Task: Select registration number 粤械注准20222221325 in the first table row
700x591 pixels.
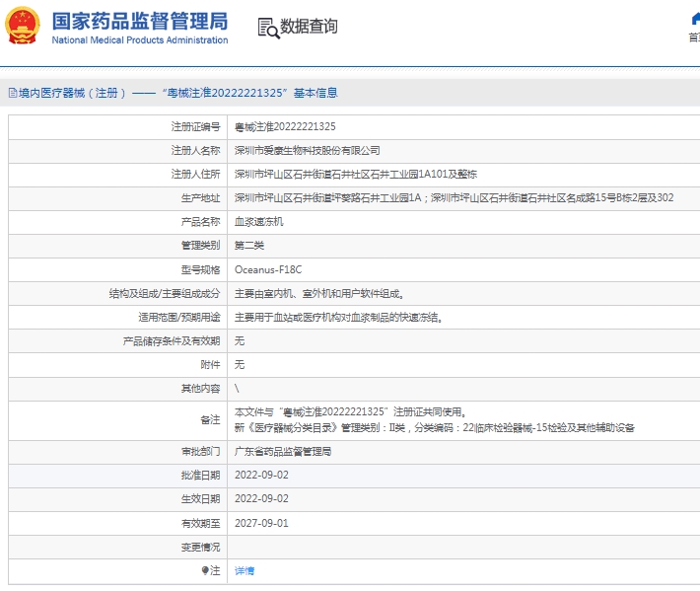Action: [x=285, y=127]
